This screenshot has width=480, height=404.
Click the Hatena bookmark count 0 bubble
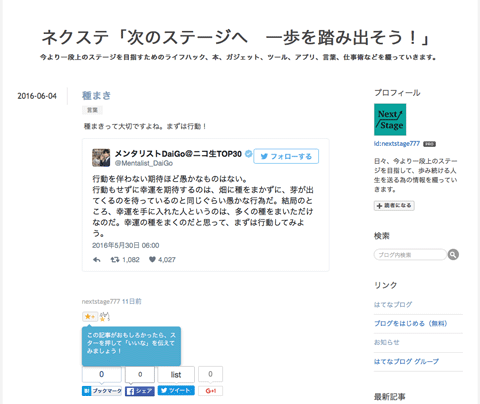click(x=102, y=374)
